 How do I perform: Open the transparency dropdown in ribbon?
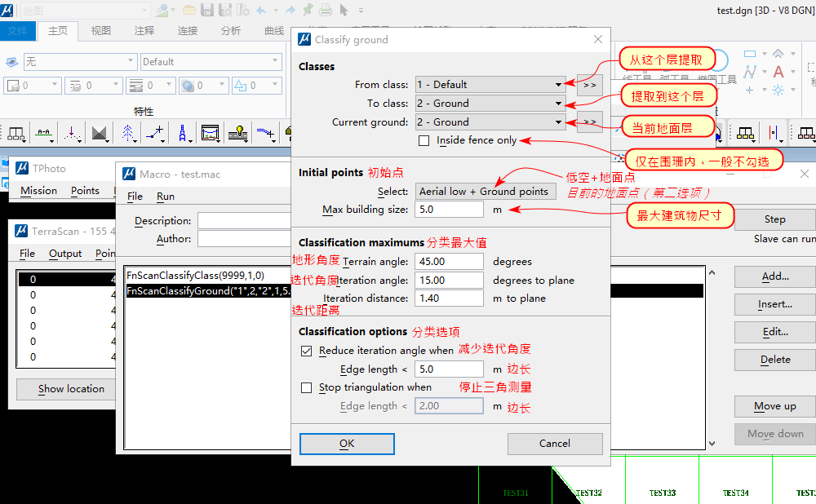pyautogui.click(x=203, y=86)
